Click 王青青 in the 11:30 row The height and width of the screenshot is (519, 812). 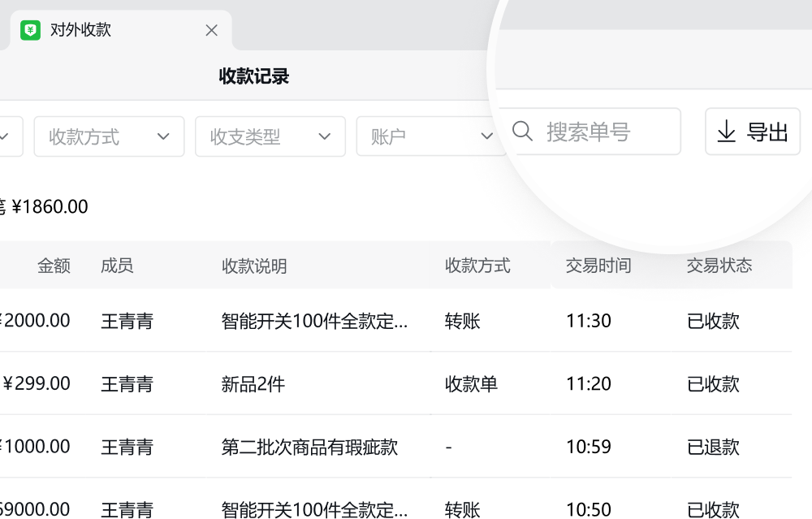coord(127,321)
